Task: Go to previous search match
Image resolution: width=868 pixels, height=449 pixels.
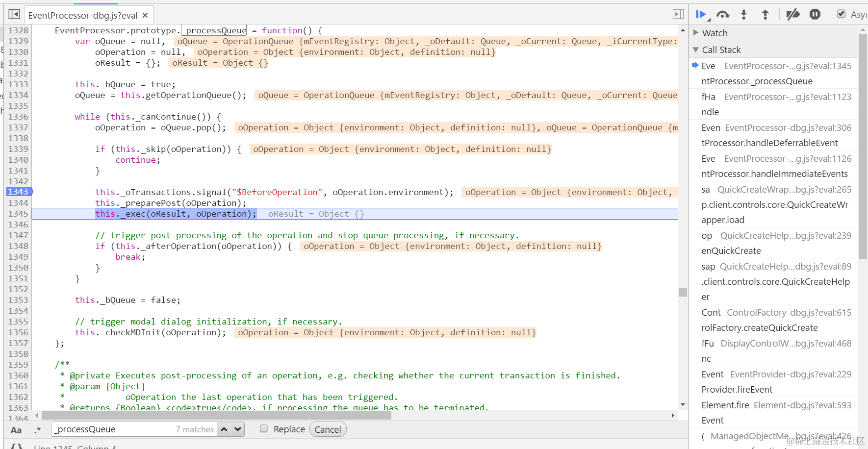Action: (224, 429)
